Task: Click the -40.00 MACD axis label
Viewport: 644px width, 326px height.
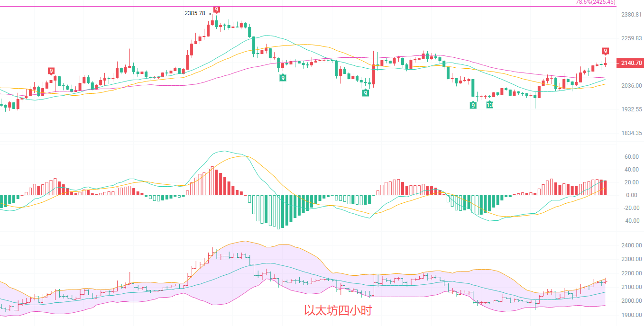Action: [x=630, y=221]
